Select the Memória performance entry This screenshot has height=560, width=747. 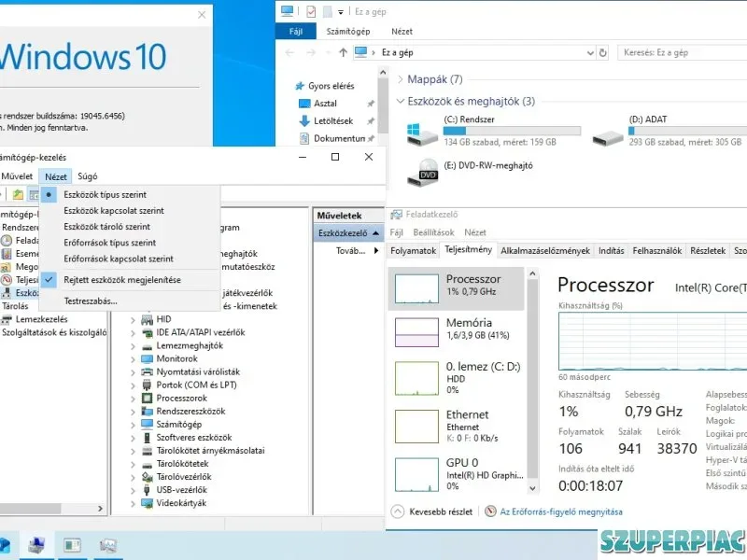point(458,331)
